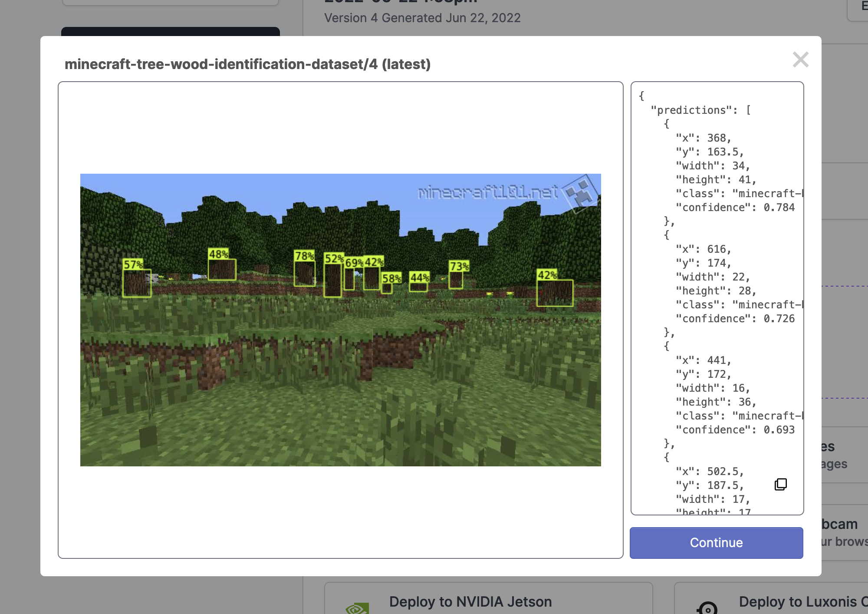Select the 52% bounding box label

click(x=334, y=258)
